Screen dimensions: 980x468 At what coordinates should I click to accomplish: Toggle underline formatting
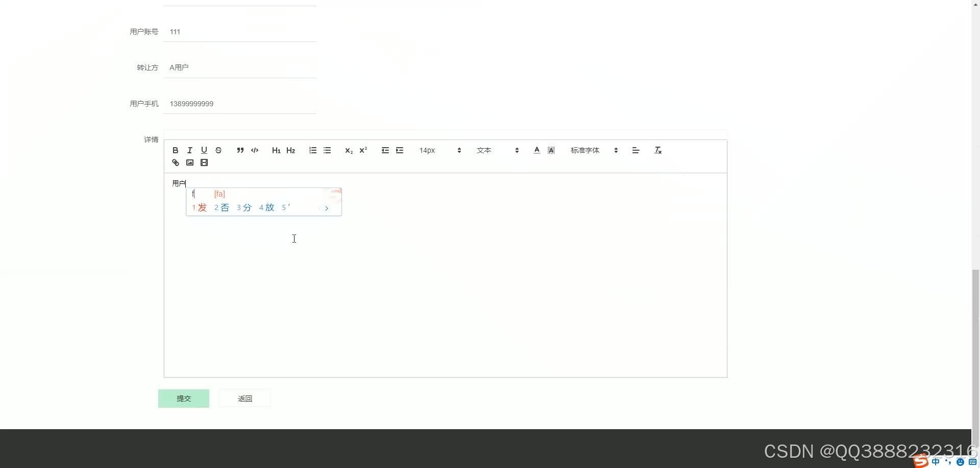(204, 150)
